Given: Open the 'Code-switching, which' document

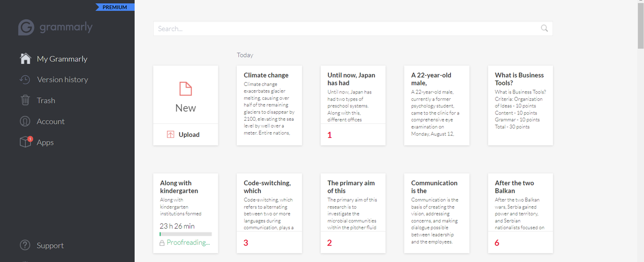Looking at the screenshot, I should [269, 213].
